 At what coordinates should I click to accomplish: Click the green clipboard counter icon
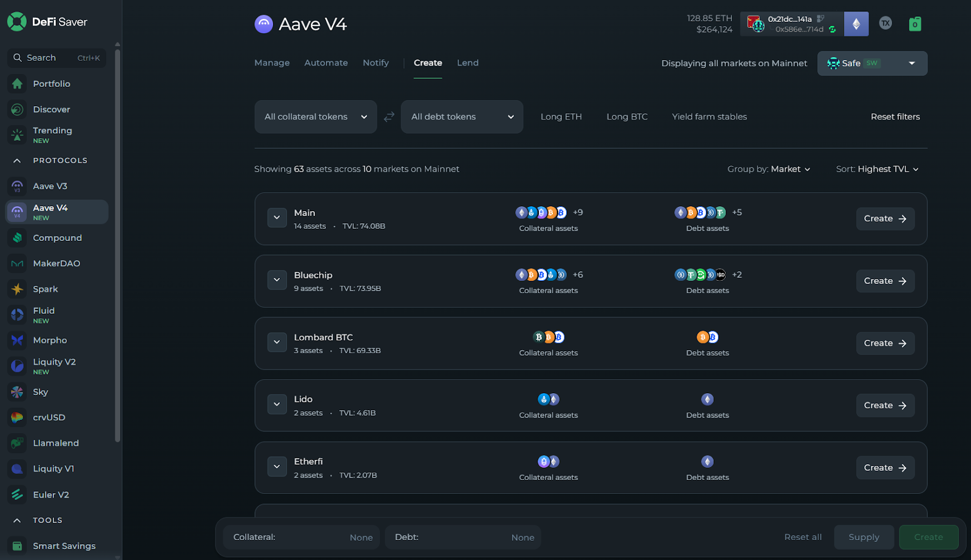(915, 24)
